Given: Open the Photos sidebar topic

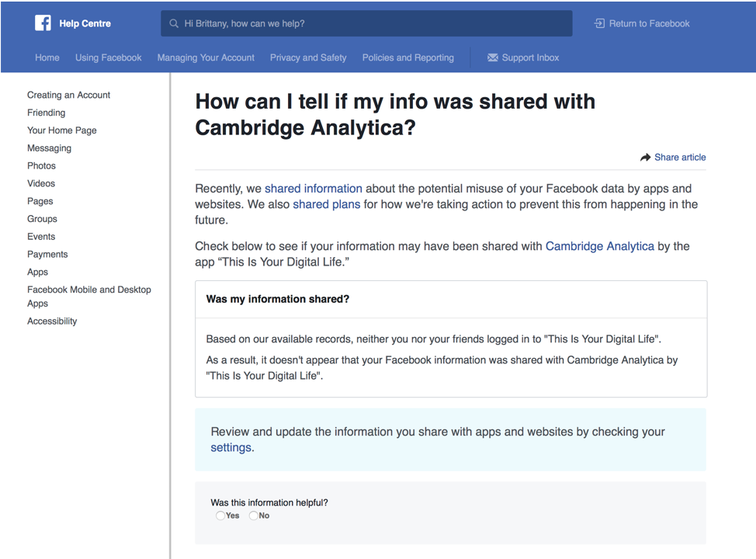Looking at the screenshot, I should click(x=41, y=166).
